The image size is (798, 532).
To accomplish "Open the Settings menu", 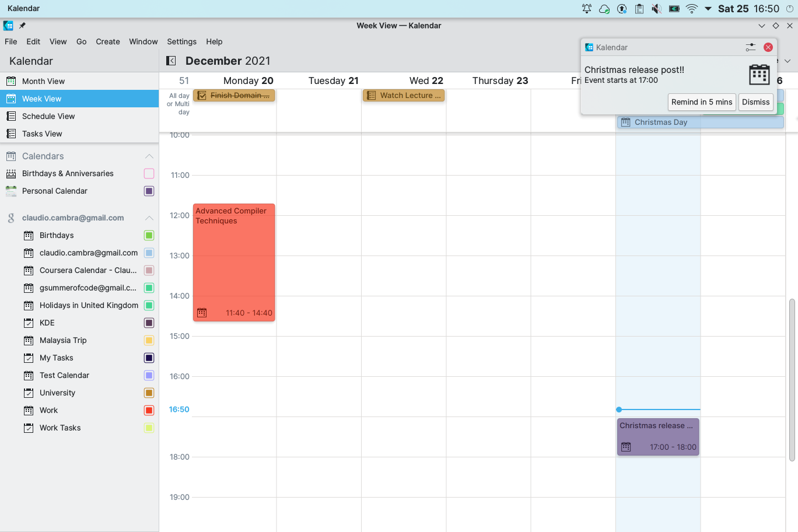I will (x=181, y=41).
